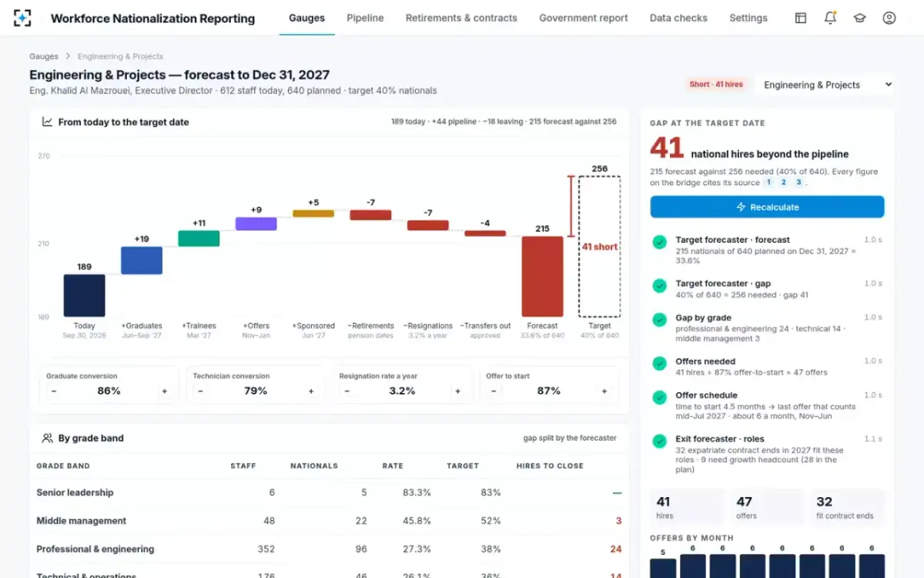Image resolution: width=924 pixels, height=578 pixels.
Task: Click the people icon beside By grade band
Action: pos(47,438)
